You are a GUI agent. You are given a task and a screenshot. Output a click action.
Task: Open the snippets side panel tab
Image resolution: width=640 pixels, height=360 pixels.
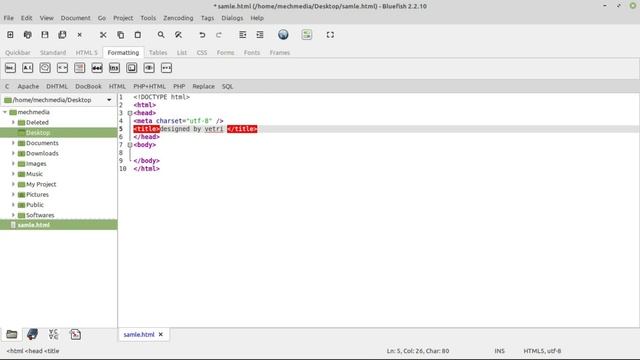pyautogui.click(x=75, y=334)
